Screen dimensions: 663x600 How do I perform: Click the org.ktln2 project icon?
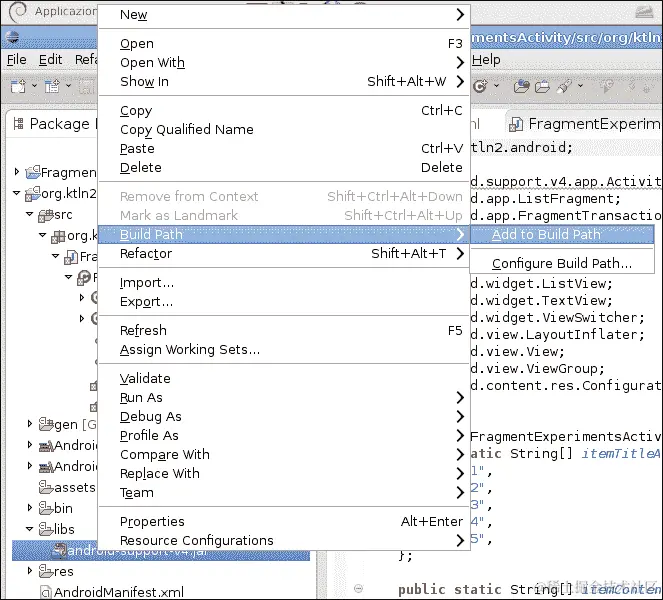tap(33, 194)
